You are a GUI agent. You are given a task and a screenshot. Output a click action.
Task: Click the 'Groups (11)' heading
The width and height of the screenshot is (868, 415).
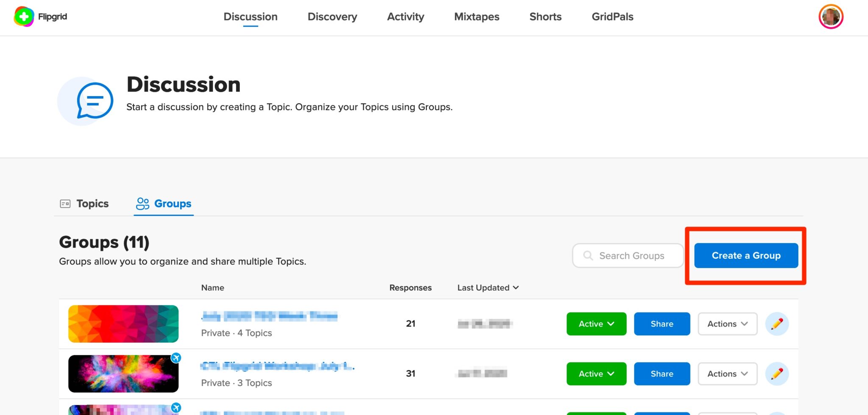tap(104, 242)
